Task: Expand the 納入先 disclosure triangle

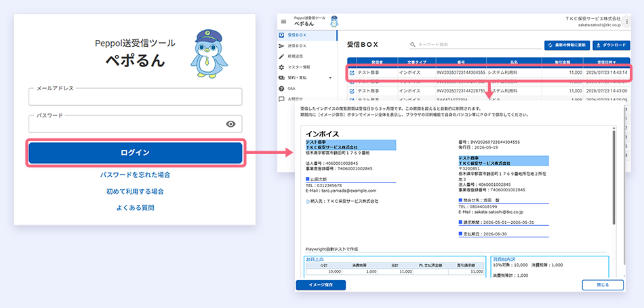Action: coord(308,201)
